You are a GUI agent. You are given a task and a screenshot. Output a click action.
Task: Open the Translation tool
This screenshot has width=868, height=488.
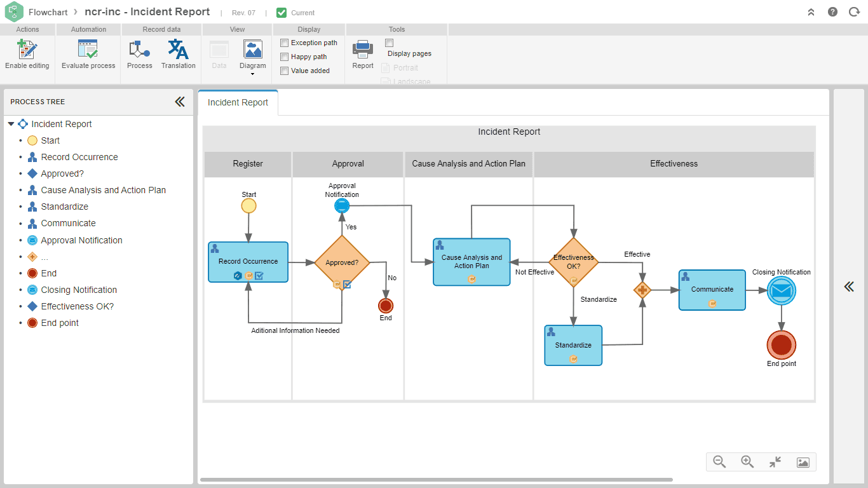point(178,50)
